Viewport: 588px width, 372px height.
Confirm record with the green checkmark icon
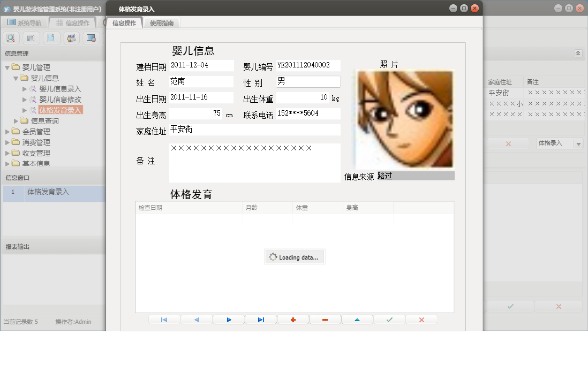pos(389,319)
